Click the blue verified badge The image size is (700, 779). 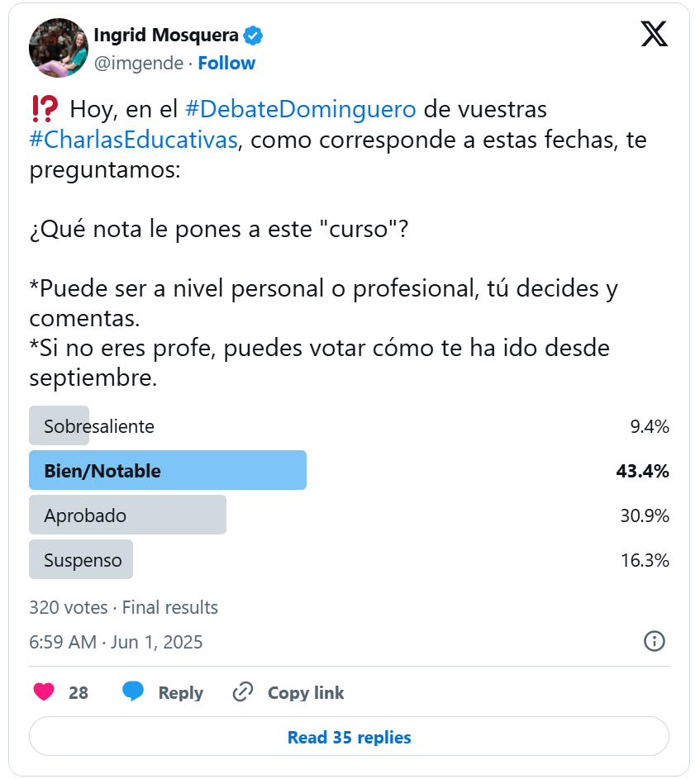[253, 36]
